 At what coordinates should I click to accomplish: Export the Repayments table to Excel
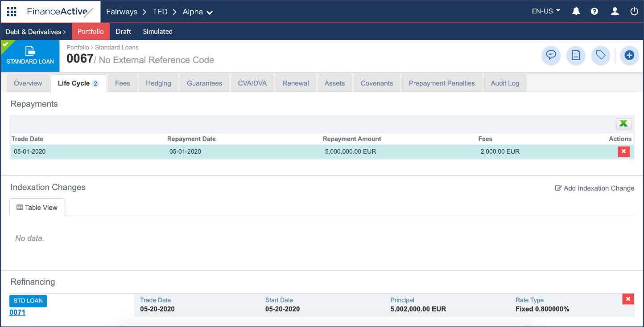point(623,123)
